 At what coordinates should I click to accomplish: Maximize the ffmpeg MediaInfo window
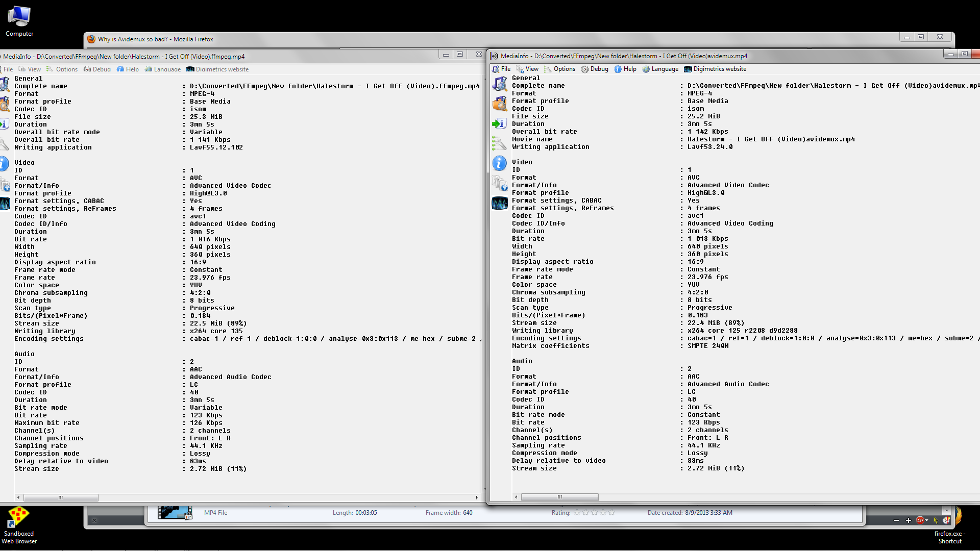click(460, 55)
